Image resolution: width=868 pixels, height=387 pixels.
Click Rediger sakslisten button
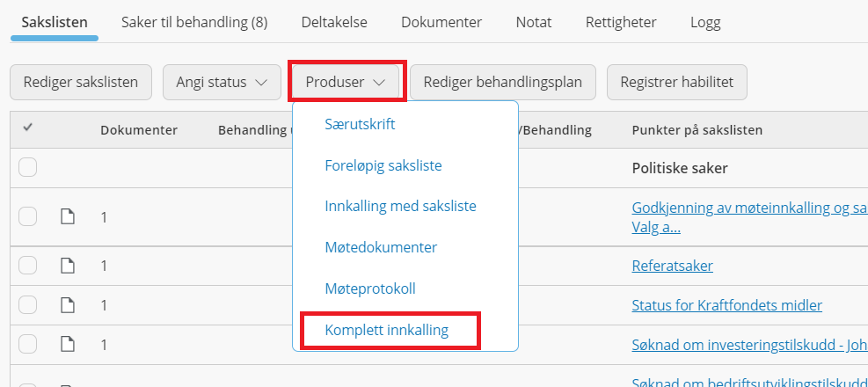click(81, 83)
